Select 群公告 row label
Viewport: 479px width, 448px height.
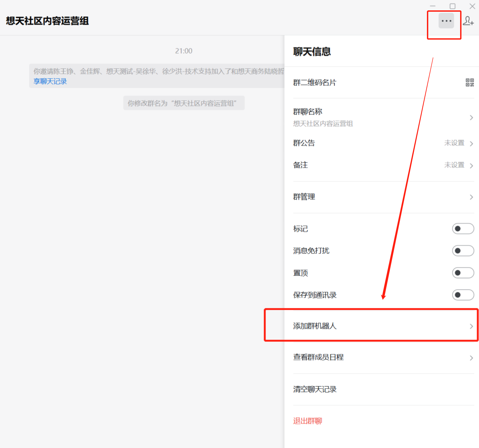[x=304, y=143]
